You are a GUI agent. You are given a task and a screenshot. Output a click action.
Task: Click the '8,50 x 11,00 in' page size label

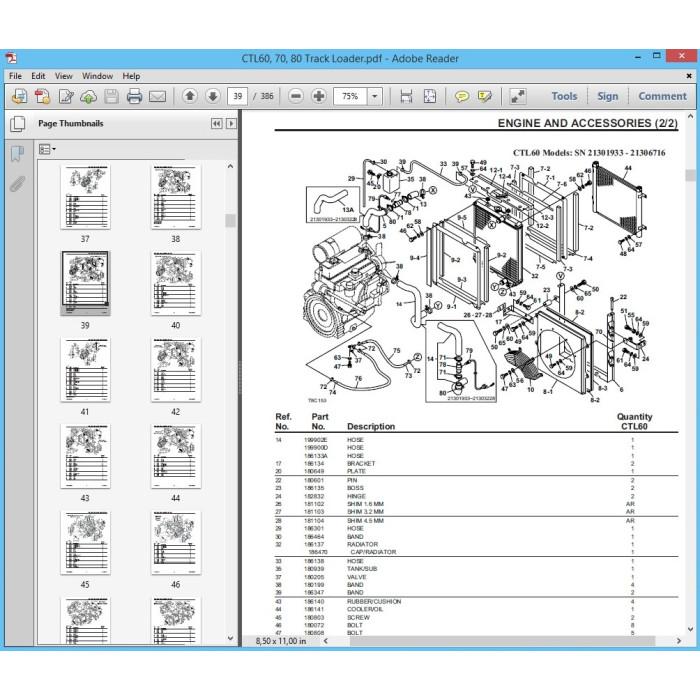tap(281, 641)
